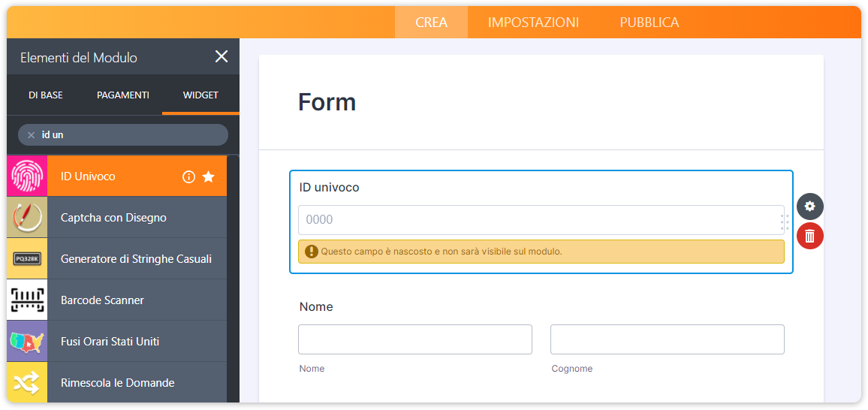Viewport: 868px width, 410px height.
Task: Switch to the DI BASE tab
Action: (x=46, y=95)
